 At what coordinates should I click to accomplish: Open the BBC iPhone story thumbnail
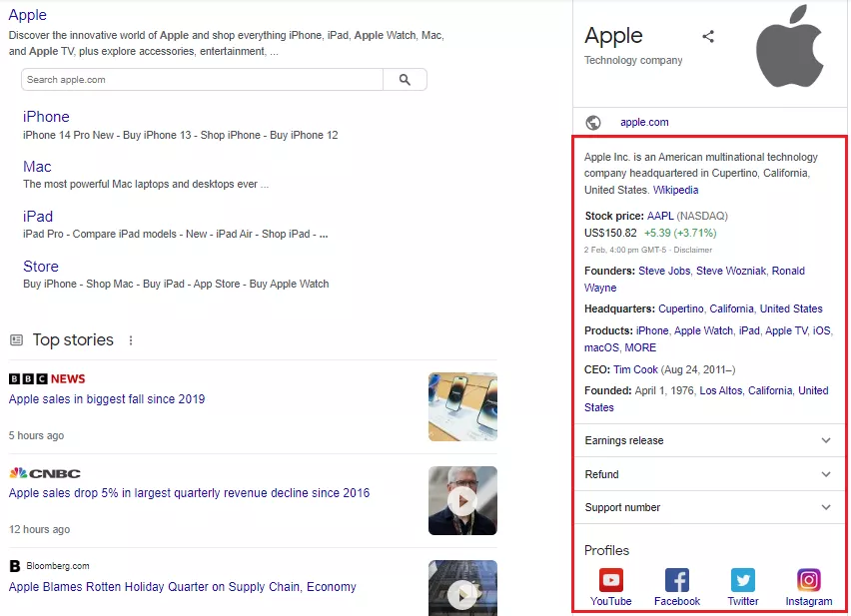coord(462,406)
